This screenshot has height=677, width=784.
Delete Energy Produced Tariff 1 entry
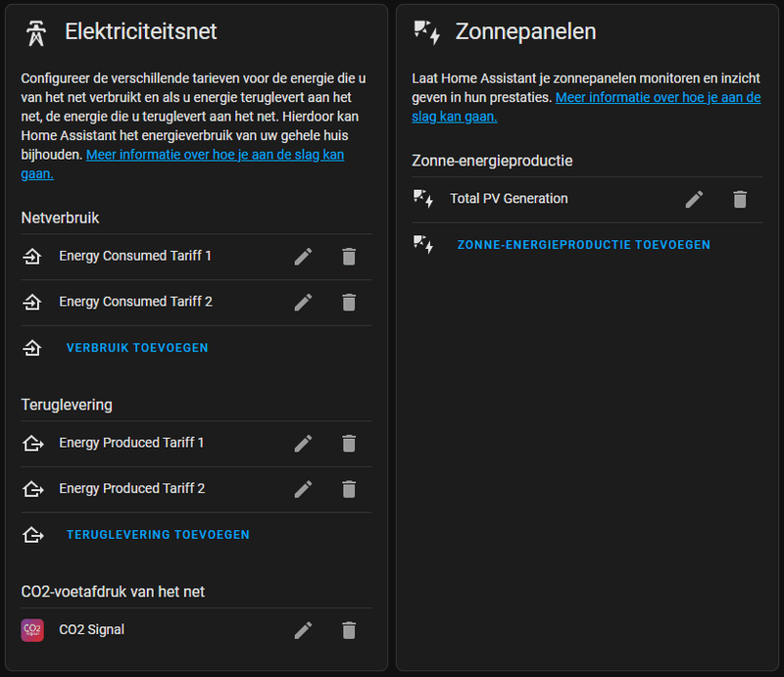click(x=348, y=443)
